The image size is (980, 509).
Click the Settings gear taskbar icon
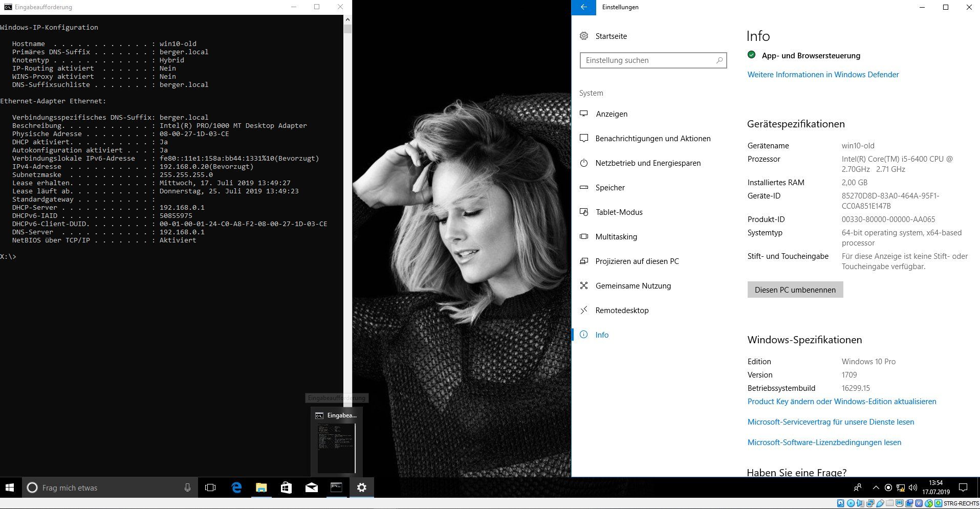(361, 488)
